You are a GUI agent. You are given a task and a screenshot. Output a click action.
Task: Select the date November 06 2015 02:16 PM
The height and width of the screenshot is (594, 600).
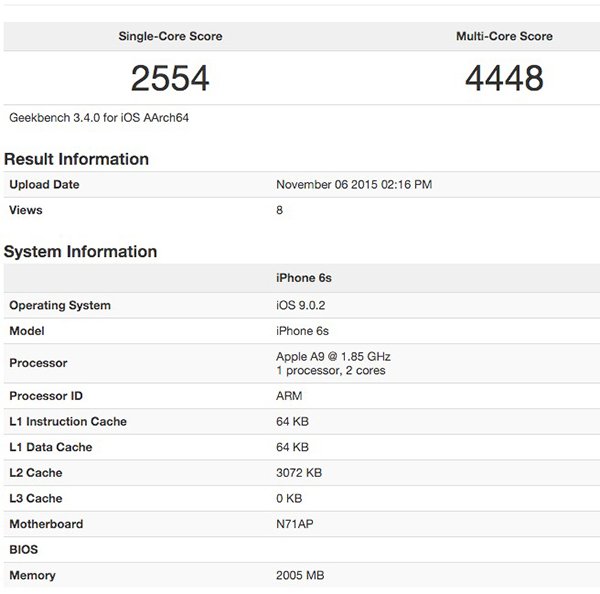click(x=354, y=184)
